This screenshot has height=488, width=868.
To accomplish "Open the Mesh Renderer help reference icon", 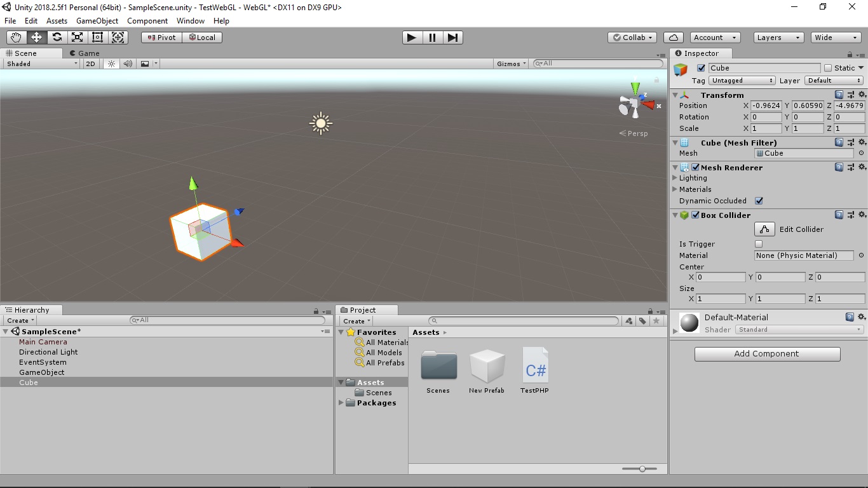I will coord(839,168).
